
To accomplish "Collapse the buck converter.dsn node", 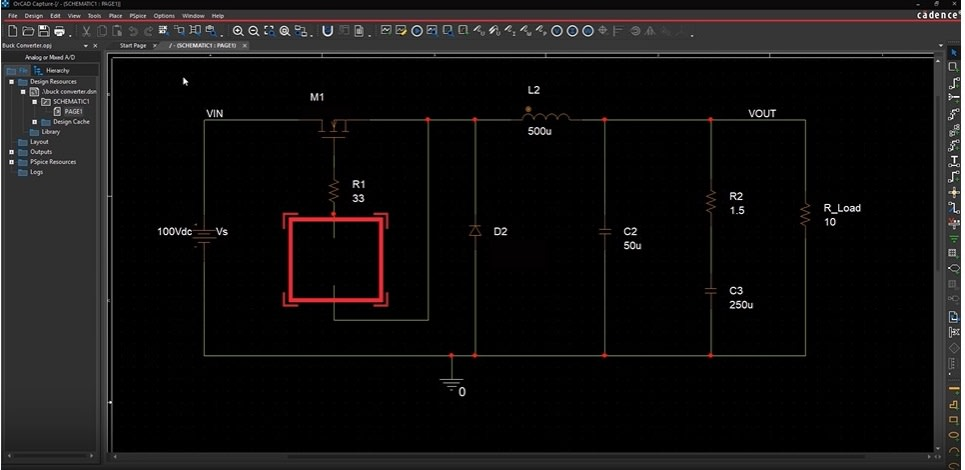I will tap(23, 92).
